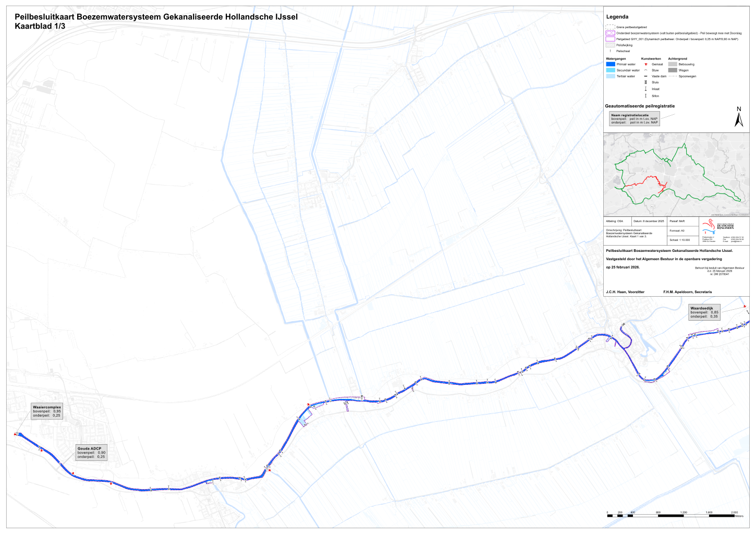Click the Waardsedijk level label box
This screenshot has width=756, height=535.
704,312
